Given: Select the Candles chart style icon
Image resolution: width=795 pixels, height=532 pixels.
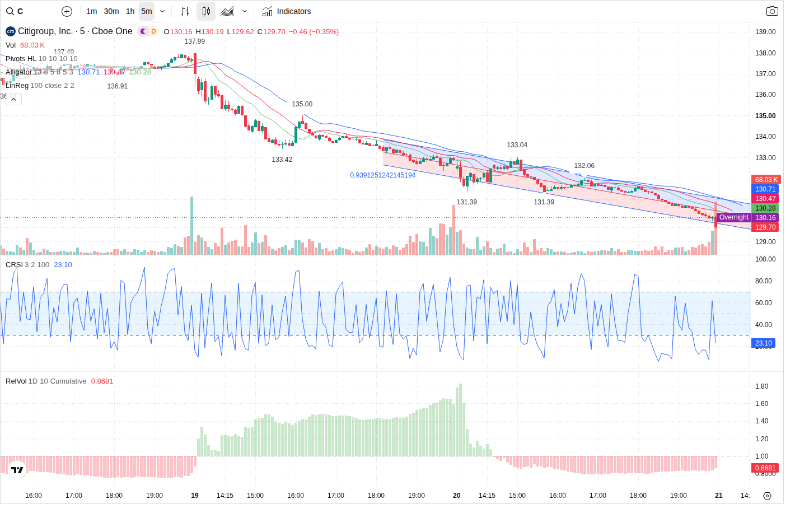Looking at the screenshot, I should click(206, 11).
